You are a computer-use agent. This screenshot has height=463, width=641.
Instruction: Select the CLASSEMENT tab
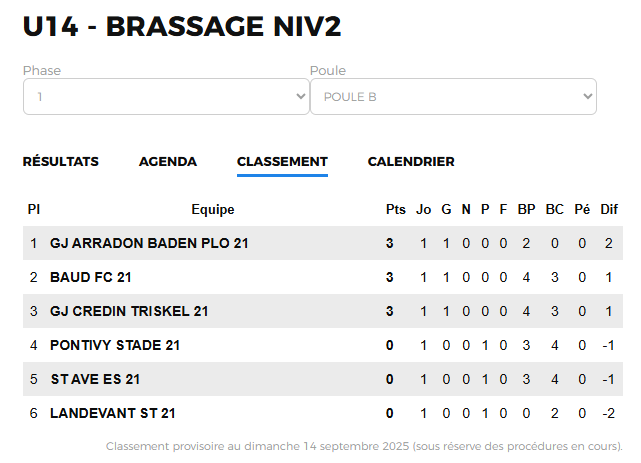(x=282, y=162)
